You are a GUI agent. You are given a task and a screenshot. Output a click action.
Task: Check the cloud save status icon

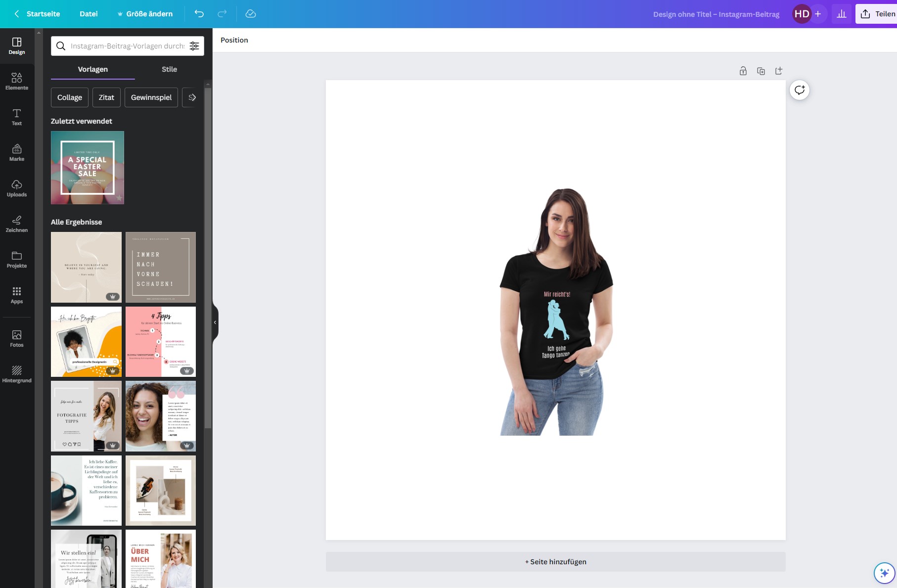(x=251, y=14)
